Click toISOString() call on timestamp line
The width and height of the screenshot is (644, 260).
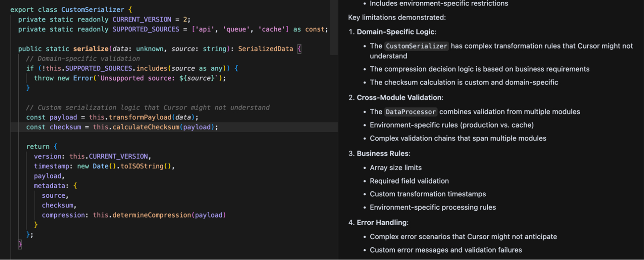click(146, 166)
